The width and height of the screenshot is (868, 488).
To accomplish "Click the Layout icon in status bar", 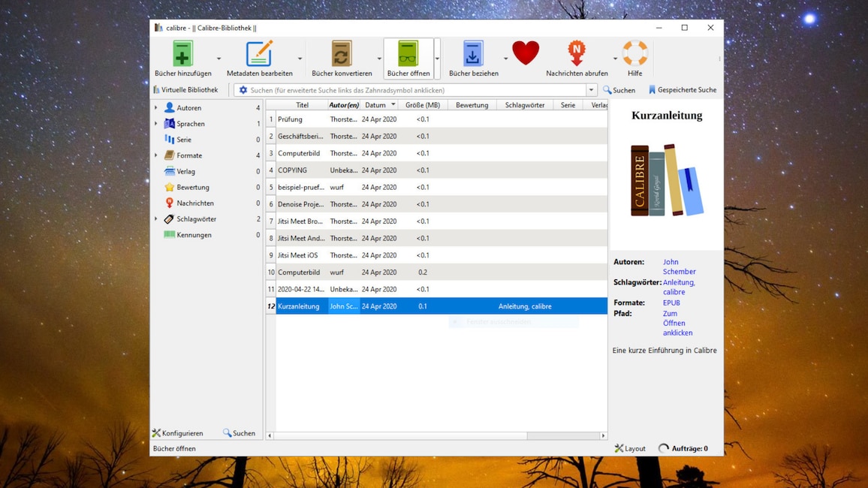I will click(619, 448).
